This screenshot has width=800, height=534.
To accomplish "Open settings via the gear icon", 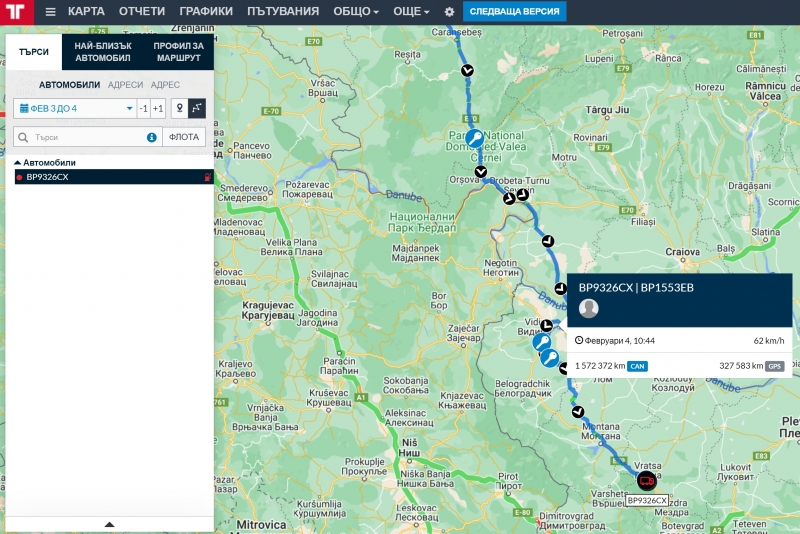I will (449, 11).
